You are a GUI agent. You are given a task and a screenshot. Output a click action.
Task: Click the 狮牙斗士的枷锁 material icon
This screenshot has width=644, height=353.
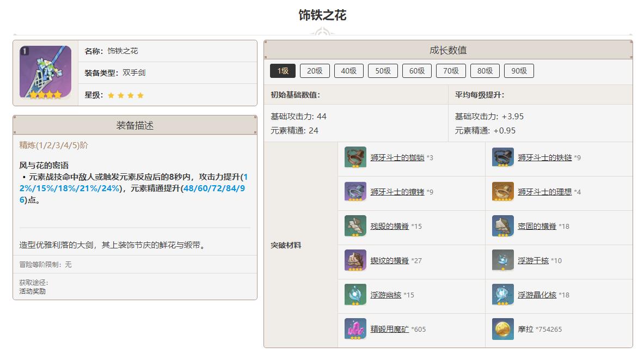tap(355, 158)
